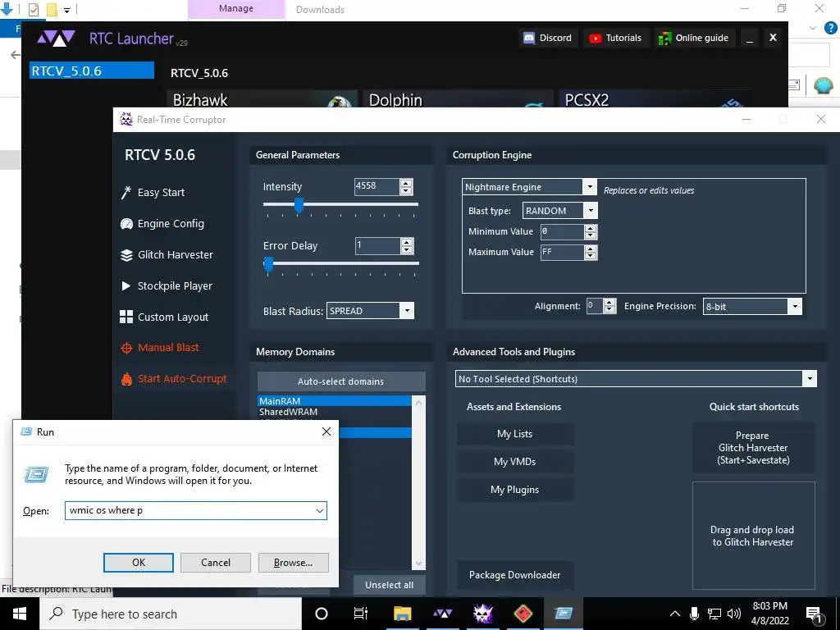Open volume control in tray

(x=734, y=614)
